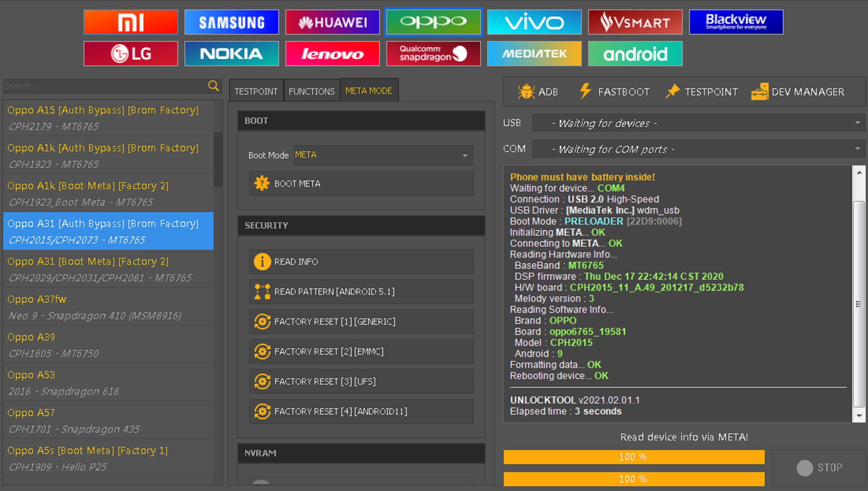The height and width of the screenshot is (491, 868).
Task: Click the log panel scrollbar thumb
Action: click(859, 304)
